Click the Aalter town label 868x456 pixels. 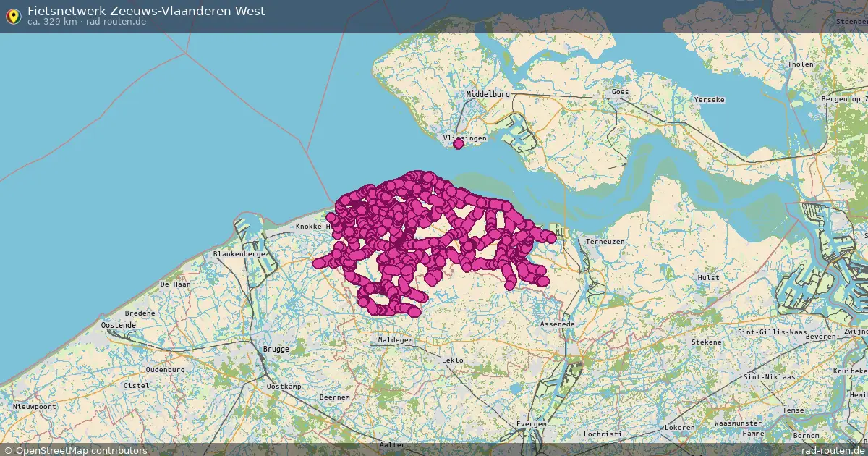(x=392, y=445)
